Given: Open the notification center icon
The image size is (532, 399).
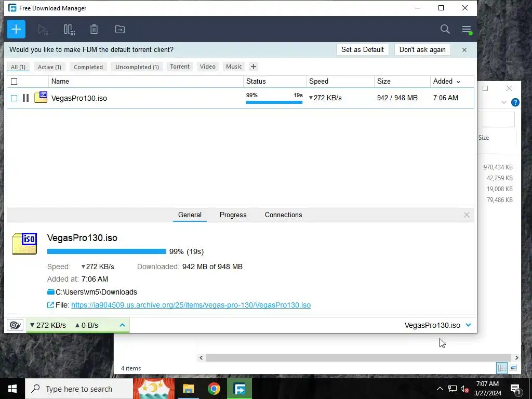Looking at the screenshot, I should pyautogui.click(x=515, y=389).
